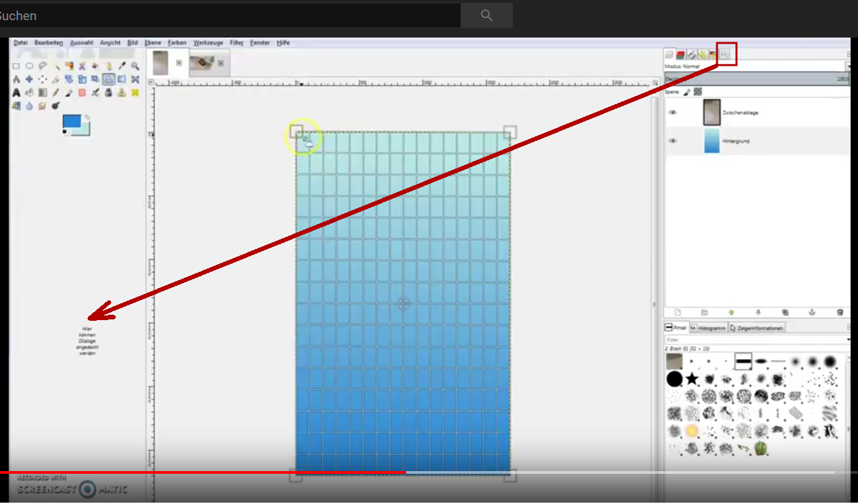
Task: Select the Heal tool
Action: point(135,93)
